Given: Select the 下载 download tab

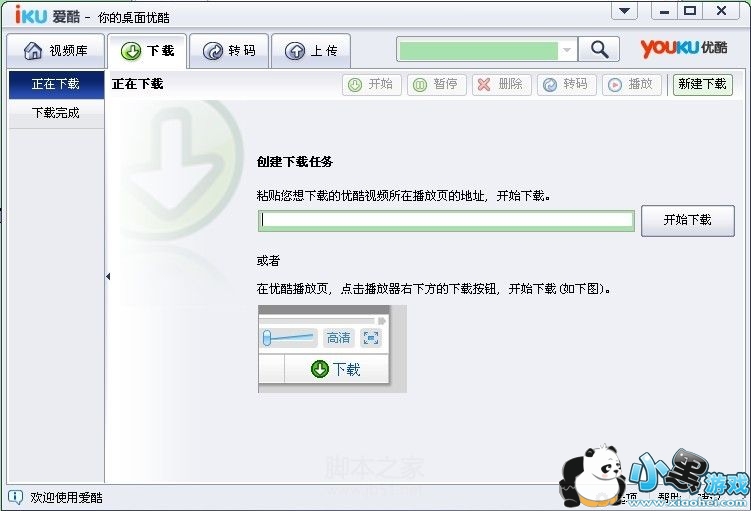Looking at the screenshot, I should click(x=147, y=51).
